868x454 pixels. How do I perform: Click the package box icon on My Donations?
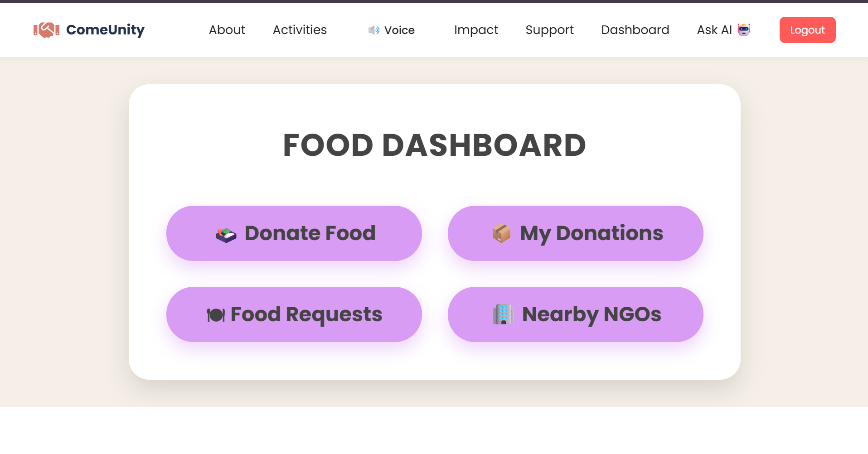[x=502, y=233]
